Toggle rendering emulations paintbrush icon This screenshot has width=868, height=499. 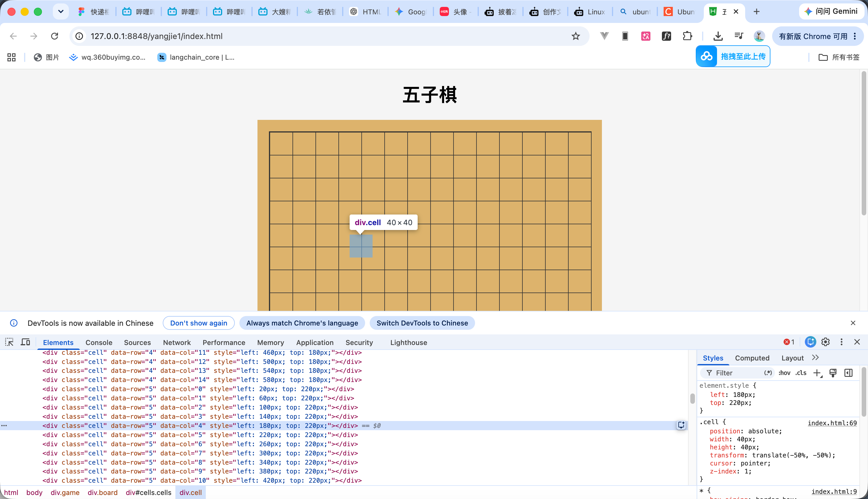click(833, 373)
